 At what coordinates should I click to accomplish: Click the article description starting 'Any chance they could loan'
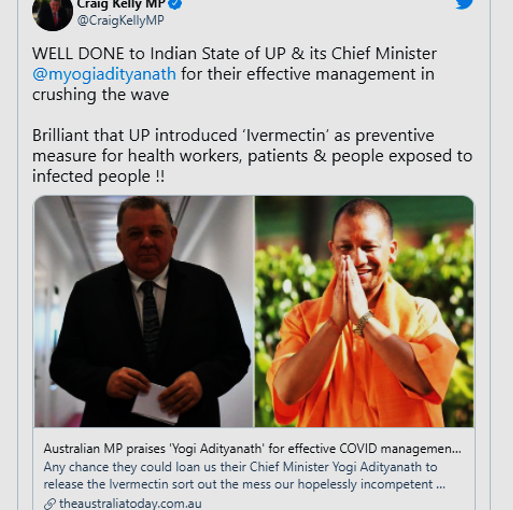click(x=244, y=476)
